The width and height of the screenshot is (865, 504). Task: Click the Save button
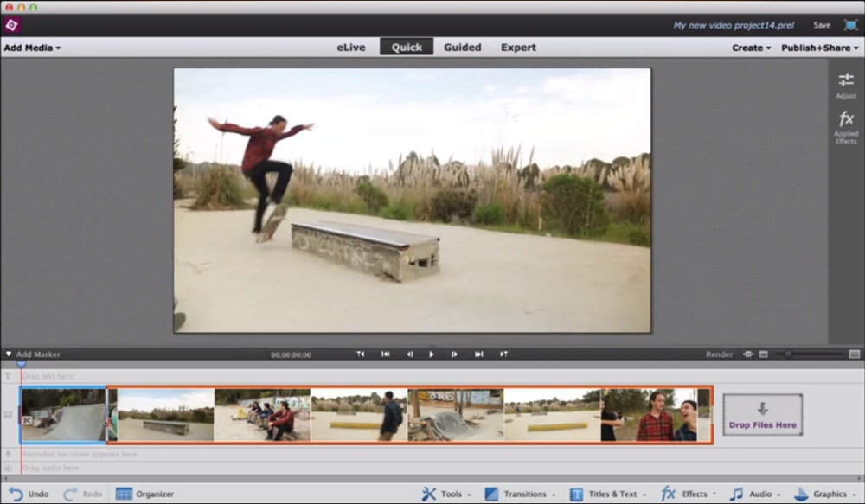tap(821, 25)
